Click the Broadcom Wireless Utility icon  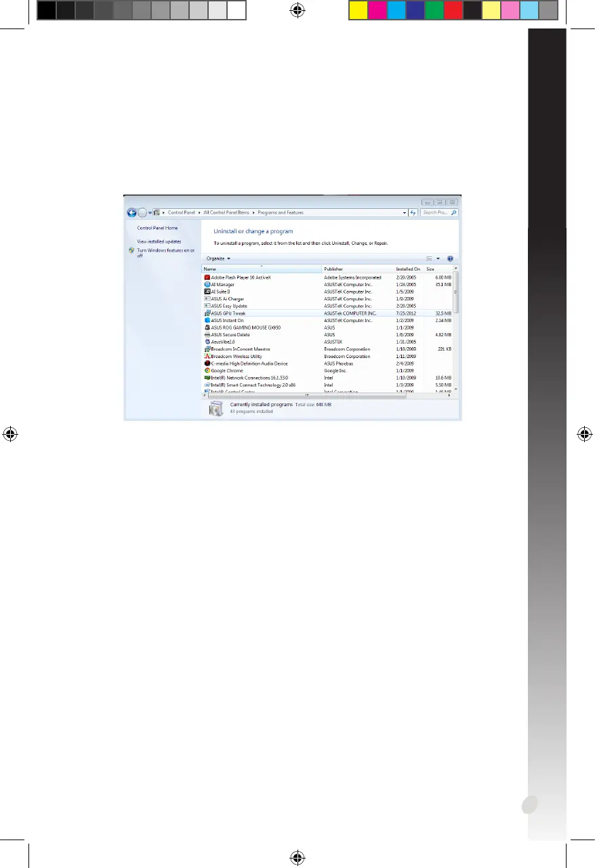coord(207,356)
